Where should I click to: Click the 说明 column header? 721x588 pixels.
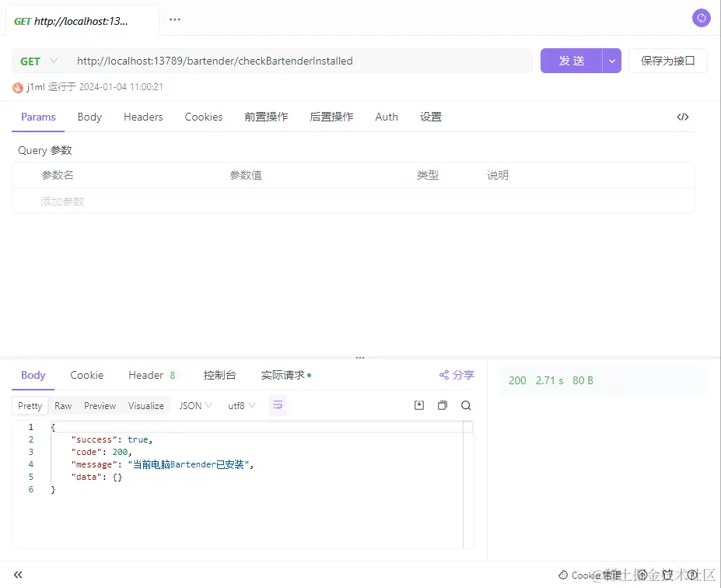498,175
